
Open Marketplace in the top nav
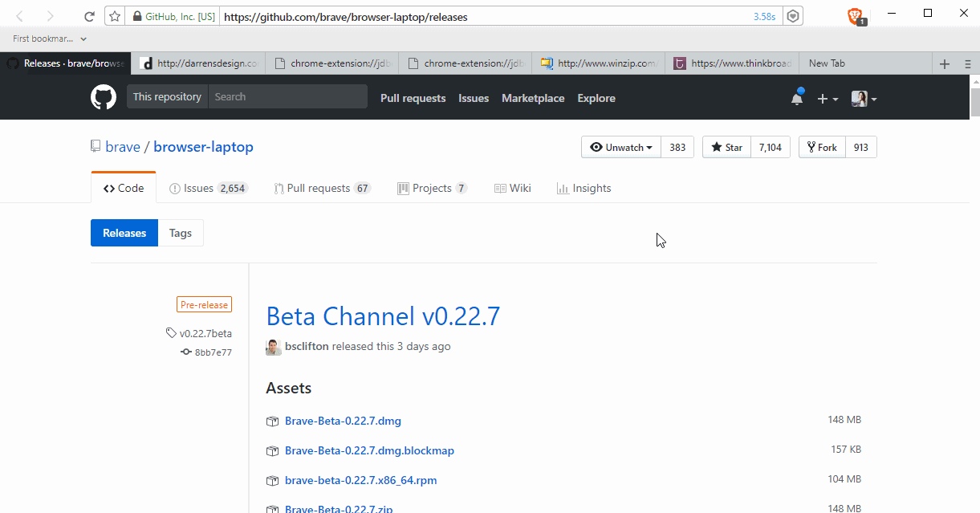click(x=533, y=98)
